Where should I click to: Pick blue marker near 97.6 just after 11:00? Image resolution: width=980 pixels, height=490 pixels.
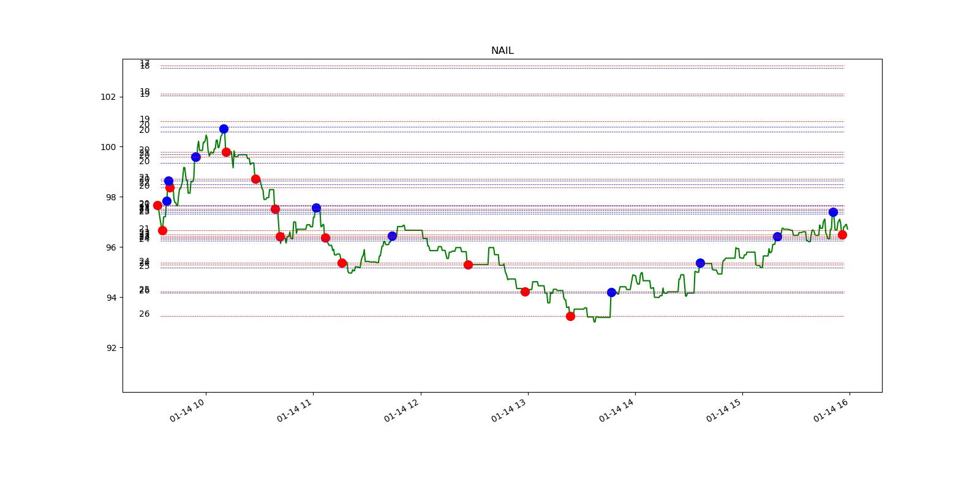click(x=316, y=208)
